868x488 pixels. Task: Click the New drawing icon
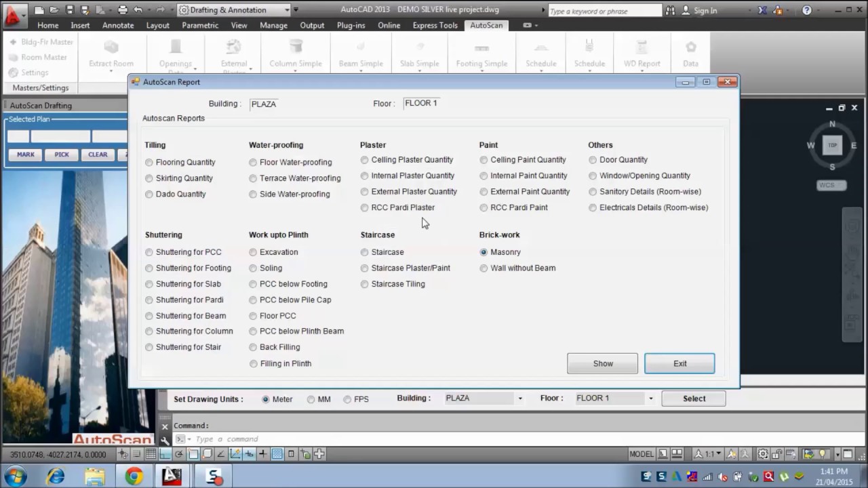pos(39,10)
